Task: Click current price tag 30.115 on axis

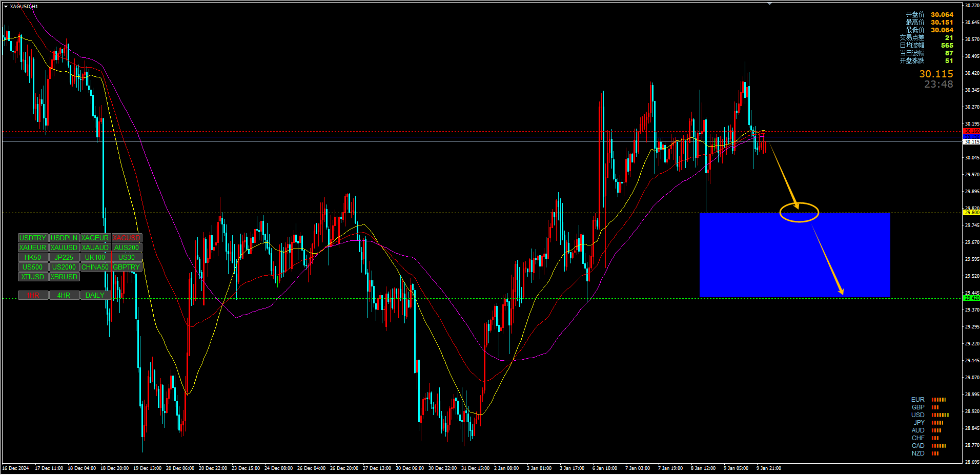Action: [x=972, y=142]
